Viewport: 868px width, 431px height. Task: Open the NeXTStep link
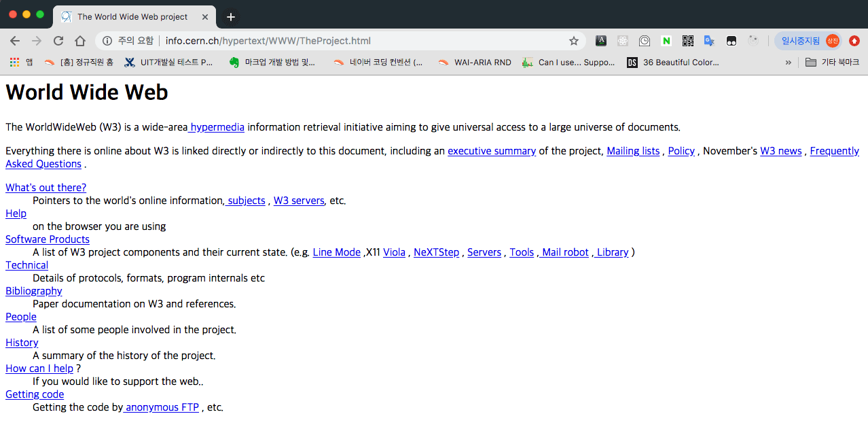click(436, 252)
